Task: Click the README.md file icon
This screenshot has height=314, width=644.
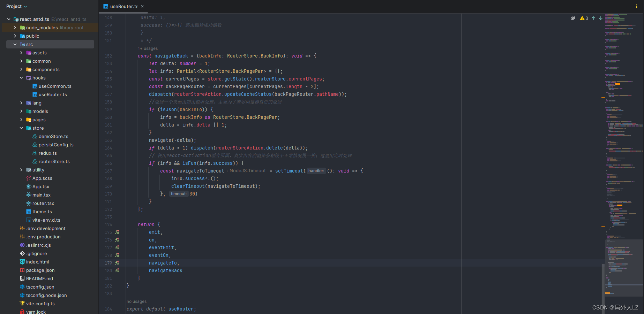Action: coord(22,278)
